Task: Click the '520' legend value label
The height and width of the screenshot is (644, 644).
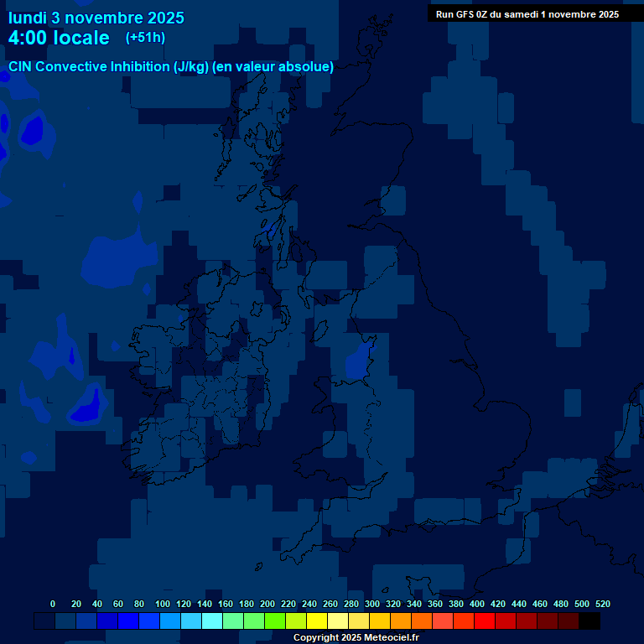Action: (x=602, y=604)
